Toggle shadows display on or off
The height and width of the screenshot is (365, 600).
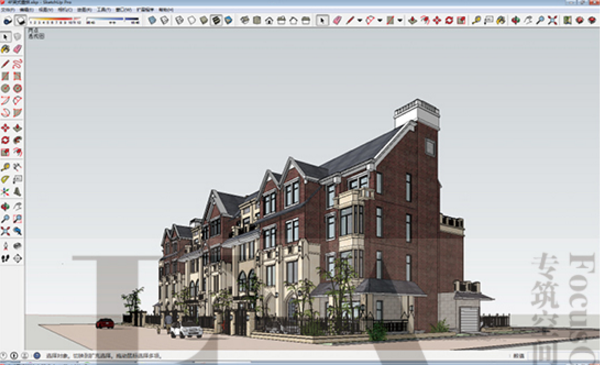tap(21, 20)
